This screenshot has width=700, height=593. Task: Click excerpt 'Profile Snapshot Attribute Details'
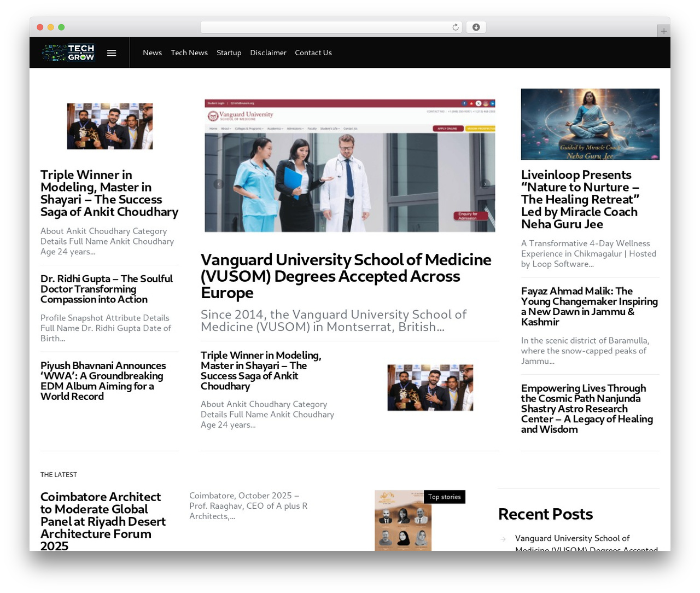click(106, 328)
